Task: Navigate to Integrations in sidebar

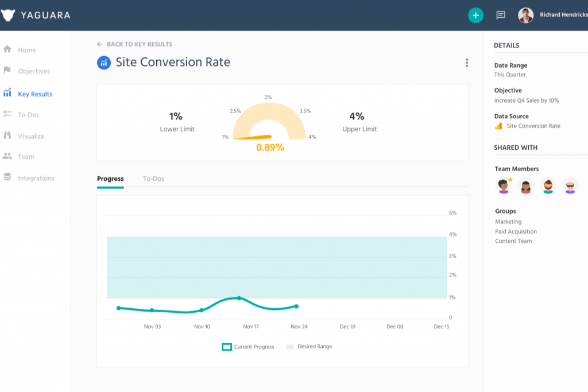Action: tap(36, 178)
